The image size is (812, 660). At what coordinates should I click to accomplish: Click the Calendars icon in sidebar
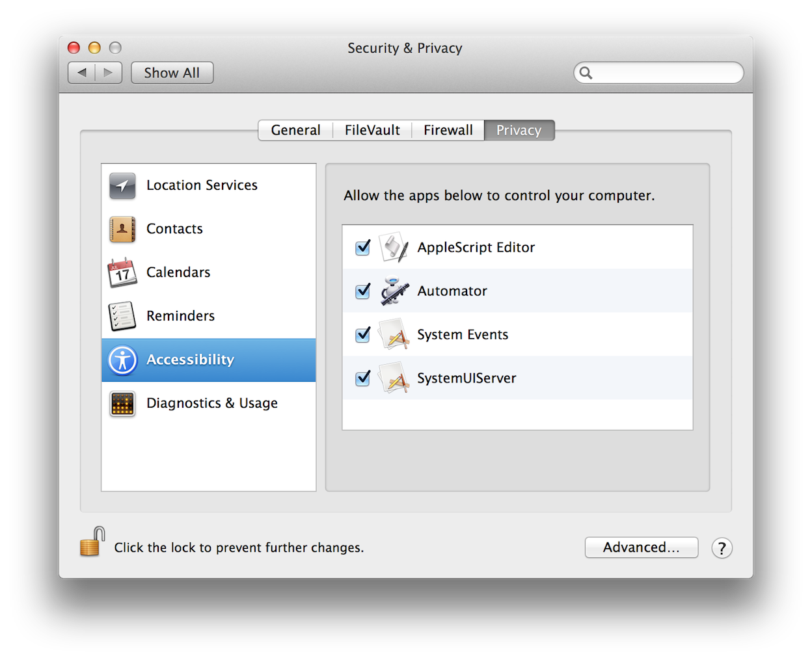point(122,273)
